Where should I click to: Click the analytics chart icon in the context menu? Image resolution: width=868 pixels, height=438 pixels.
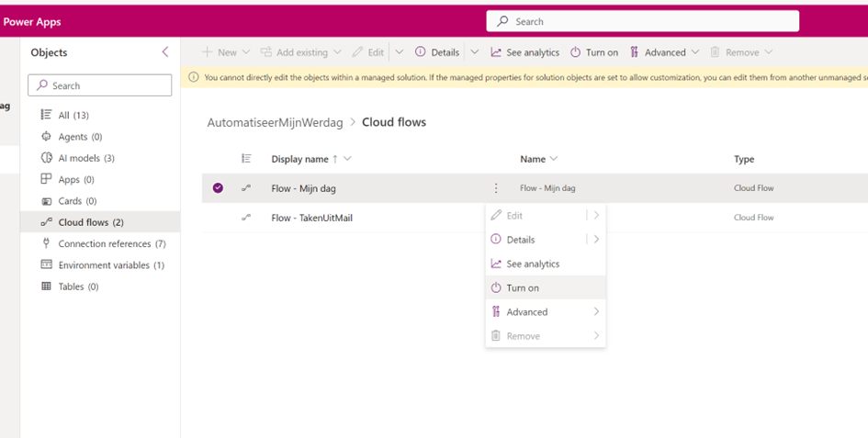pos(496,264)
